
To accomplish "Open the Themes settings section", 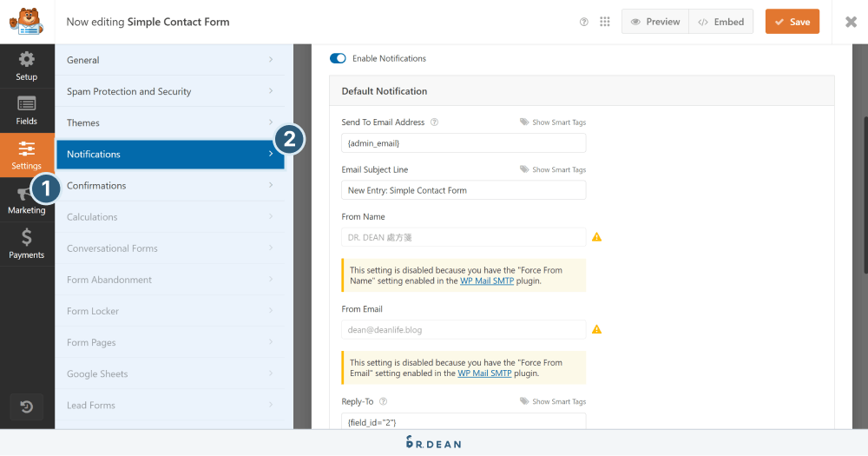I will coord(170,122).
